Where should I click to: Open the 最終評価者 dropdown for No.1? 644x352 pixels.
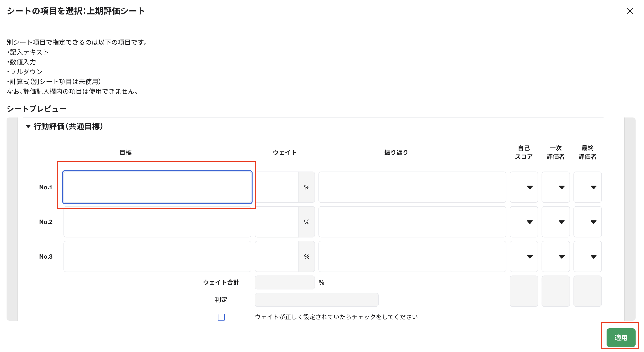click(x=588, y=187)
